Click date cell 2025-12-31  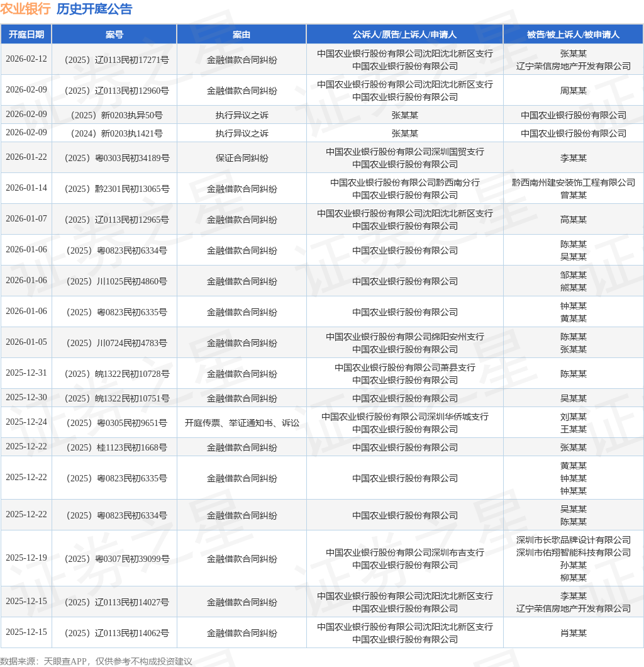(x=26, y=373)
